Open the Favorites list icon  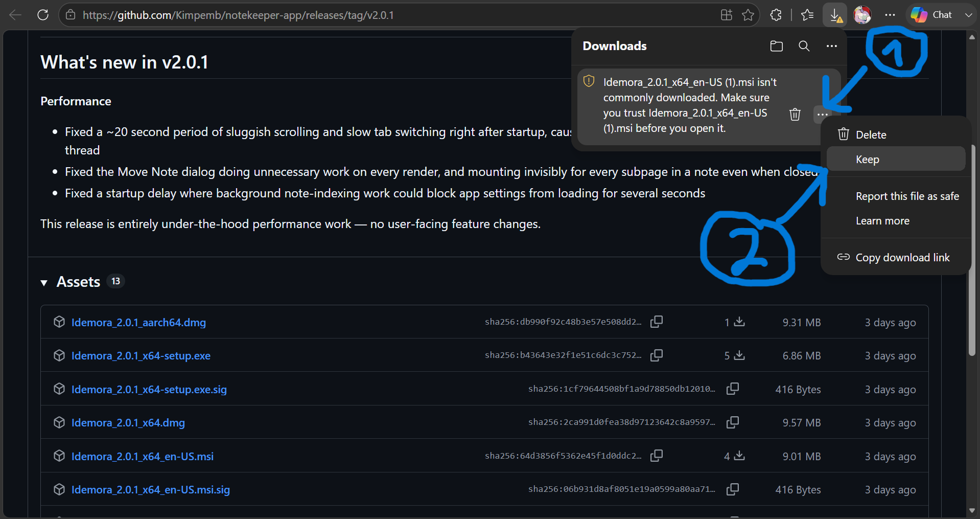(x=807, y=15)
